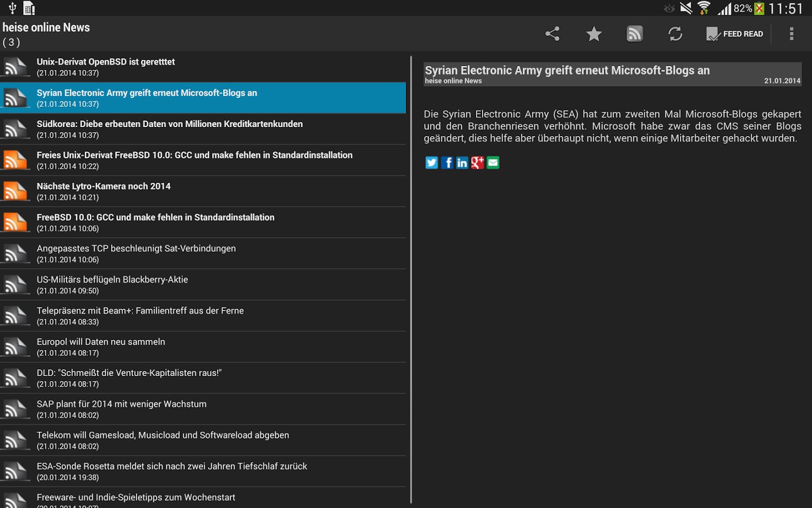Tap the battery 82% indicator
Screen dimensions: 812x508
pos(749,8)
